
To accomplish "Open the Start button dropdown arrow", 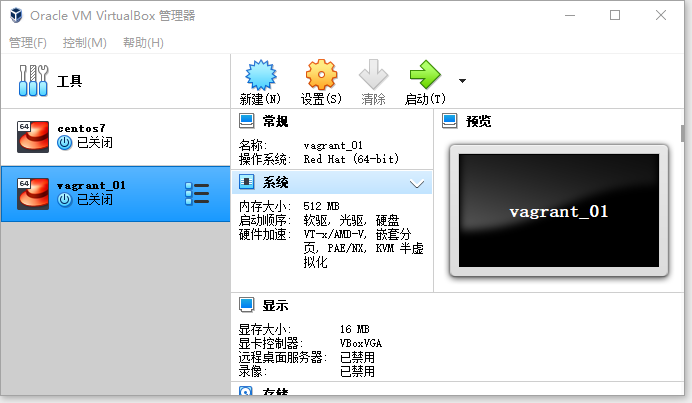I will (462, 81).
